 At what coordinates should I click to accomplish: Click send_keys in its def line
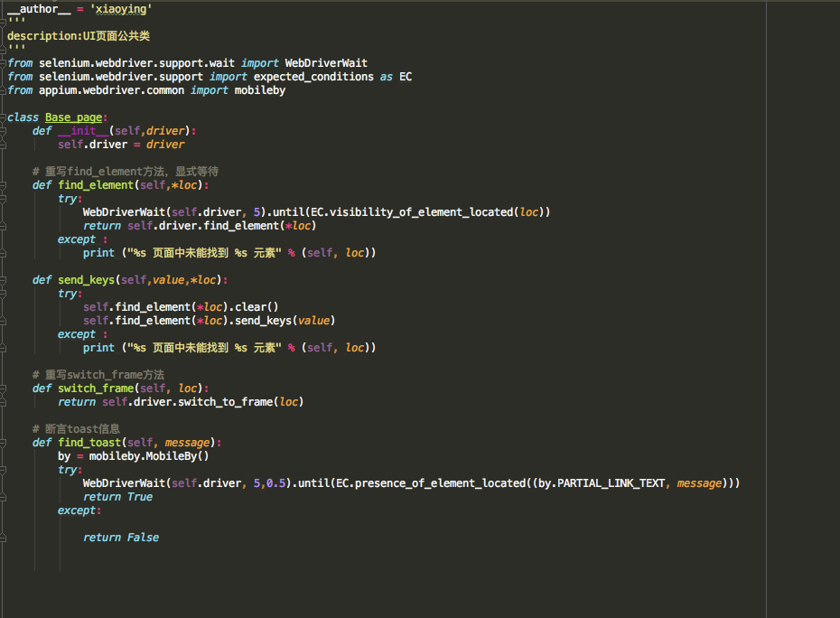tap(86, 280)
